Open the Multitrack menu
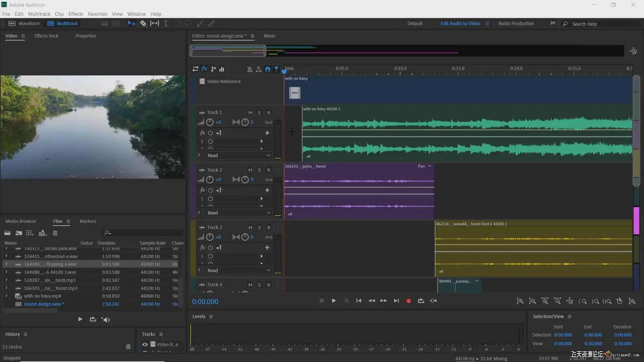 (39, 14)
